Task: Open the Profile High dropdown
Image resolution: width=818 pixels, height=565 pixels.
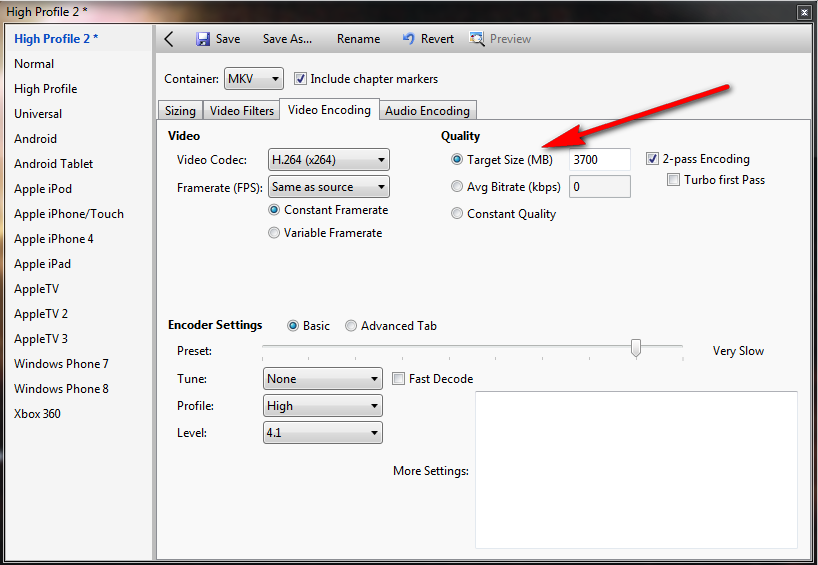Action: [x=322, y=406]
